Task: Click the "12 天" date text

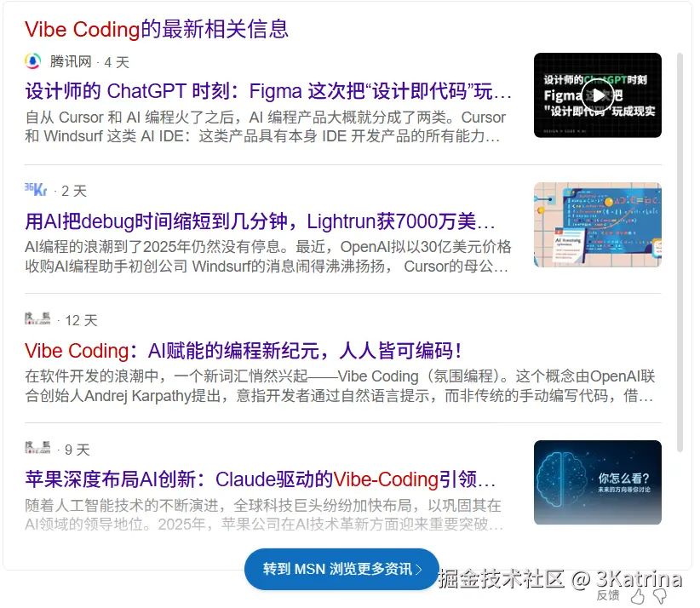Action: pos(81,320)
